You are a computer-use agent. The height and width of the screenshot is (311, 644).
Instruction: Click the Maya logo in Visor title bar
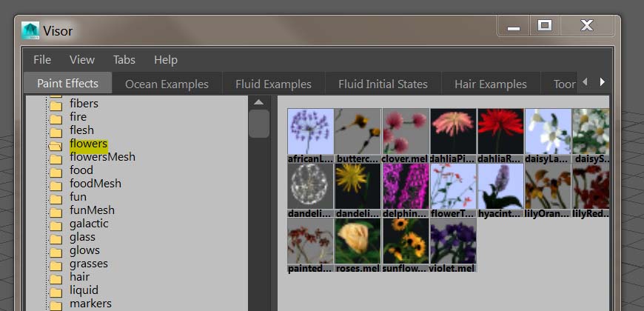click(30, 30)
